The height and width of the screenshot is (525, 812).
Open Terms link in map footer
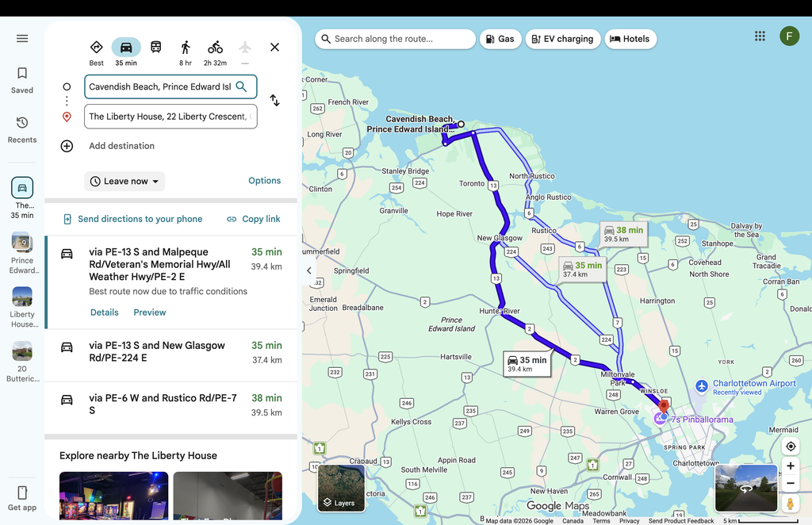[601, 521]
